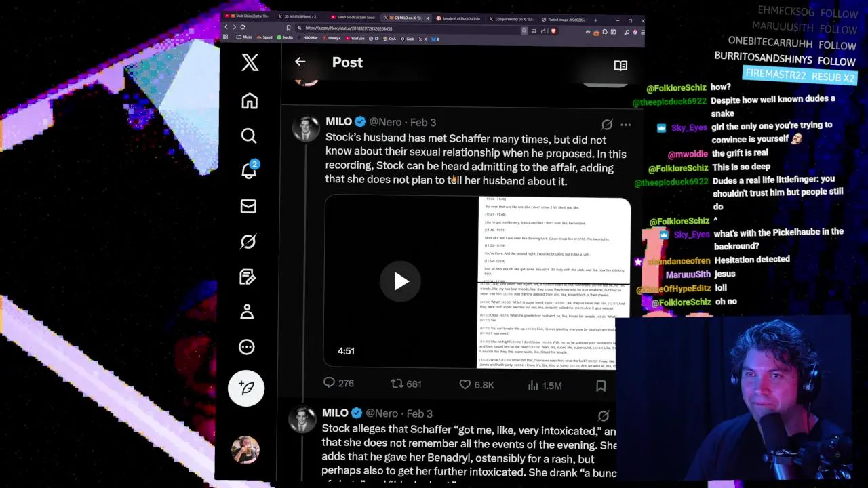868x488 pixels.
Task: Open Grok icon in X sidebar
Action: [x=248, y=241]
